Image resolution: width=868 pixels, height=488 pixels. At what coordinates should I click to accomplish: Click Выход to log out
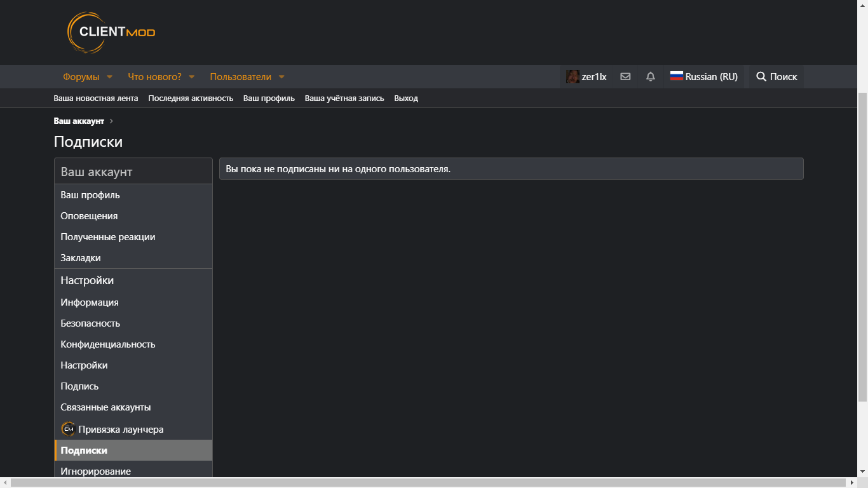point(406,98)
